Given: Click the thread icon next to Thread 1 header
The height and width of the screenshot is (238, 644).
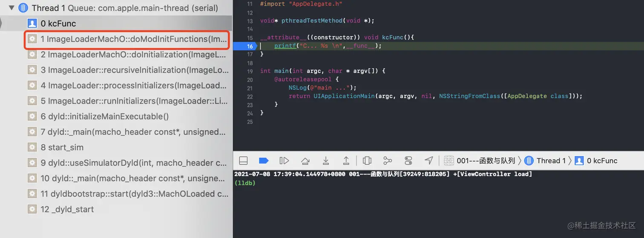Looking at the screenshot, I should 23,8.
